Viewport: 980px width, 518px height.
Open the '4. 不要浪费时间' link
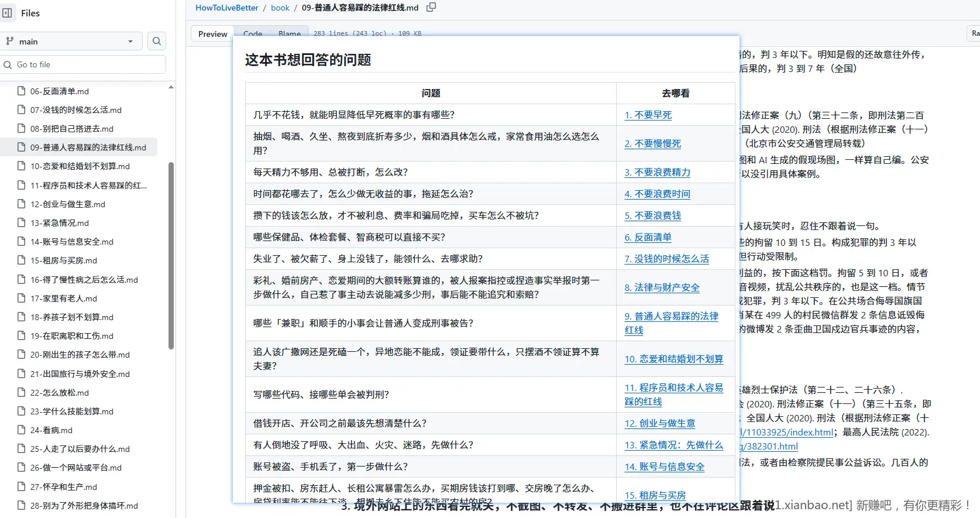[x=657, y=194]
